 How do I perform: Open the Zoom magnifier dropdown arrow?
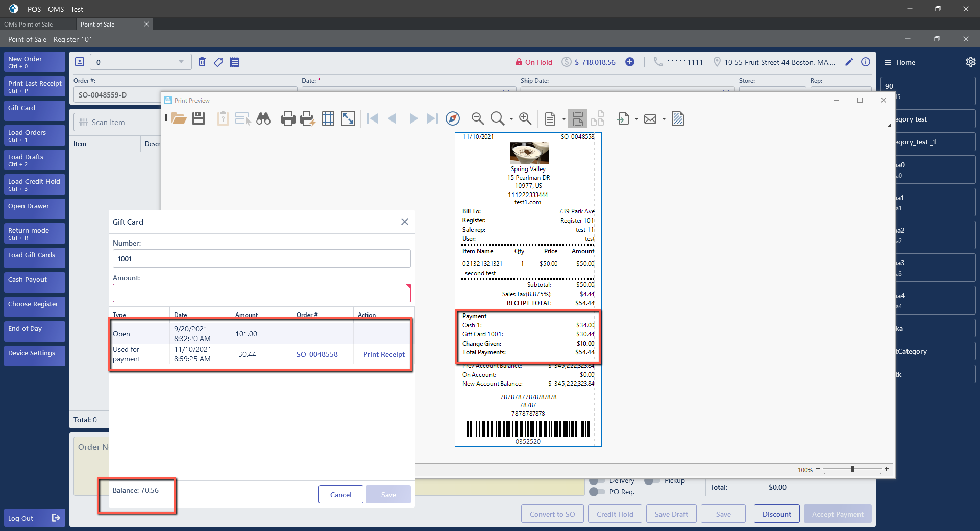click(511, 119)
